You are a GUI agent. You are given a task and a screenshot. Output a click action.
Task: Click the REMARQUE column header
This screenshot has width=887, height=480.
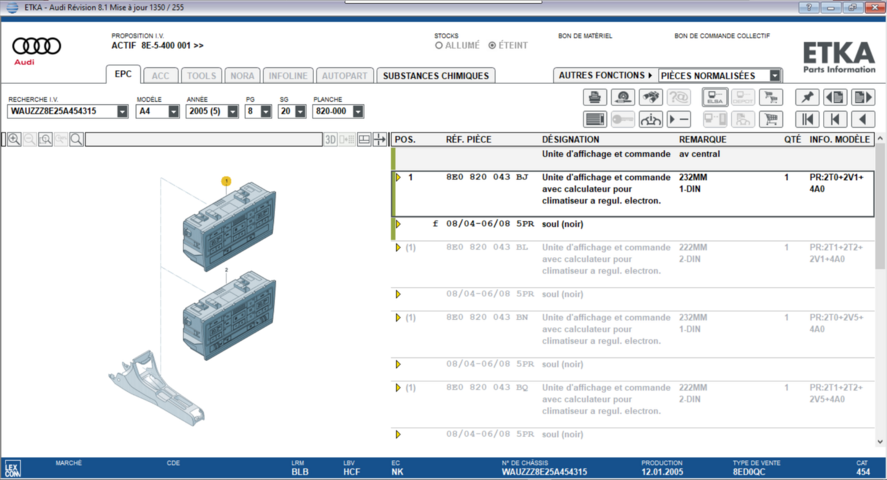(703, 140)
